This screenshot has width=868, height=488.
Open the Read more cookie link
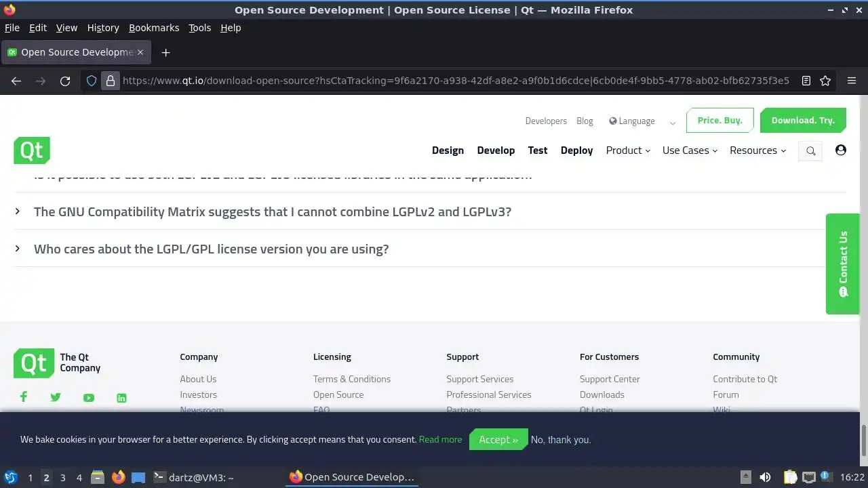(440, 439)
